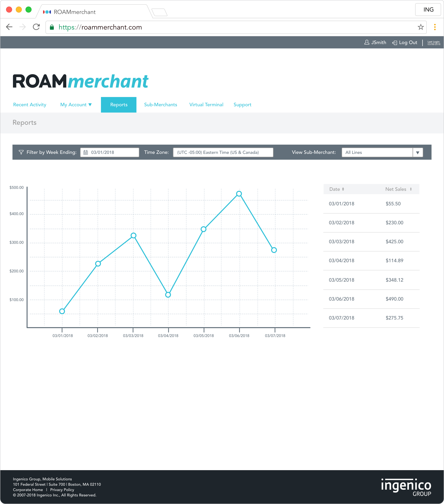Open a new browser tab
This screenshot has width=444, height=504.
pos(159,12)
